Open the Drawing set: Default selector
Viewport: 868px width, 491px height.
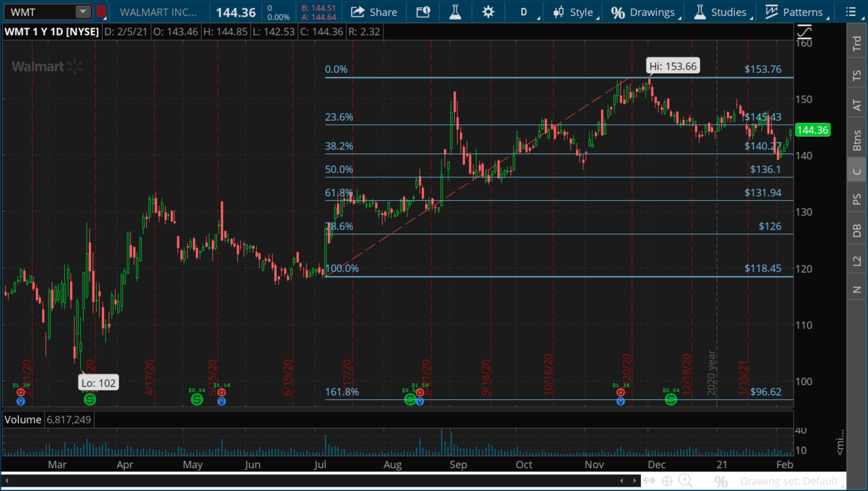(793, 481)
